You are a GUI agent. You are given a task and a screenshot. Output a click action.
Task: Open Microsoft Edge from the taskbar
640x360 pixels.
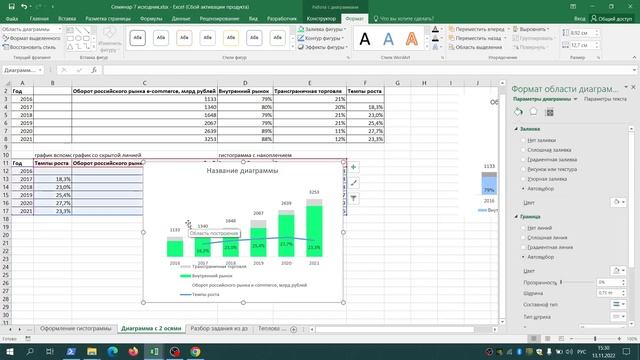pyautogui.click(x=113, y=351)
